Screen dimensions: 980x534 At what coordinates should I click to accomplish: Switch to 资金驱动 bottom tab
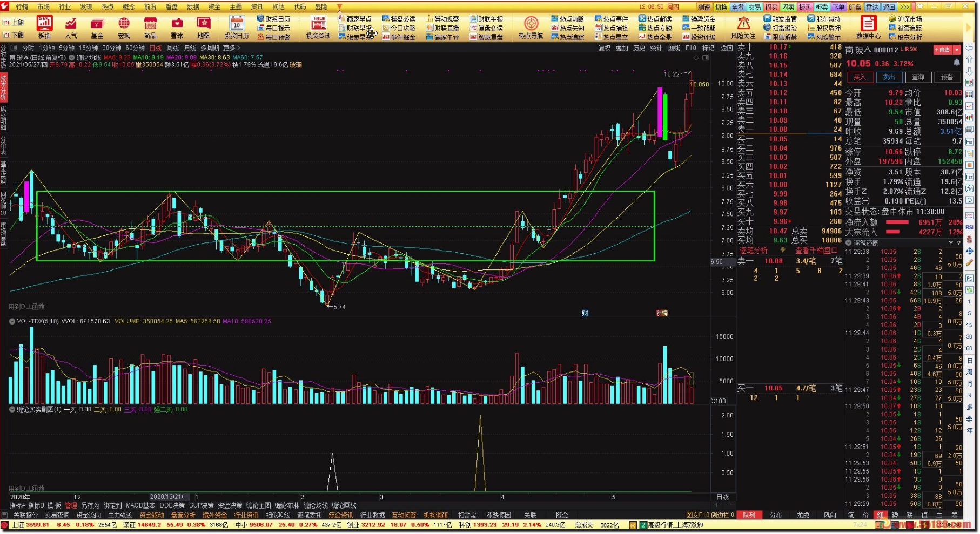pyautogui.click(x=152, y=515)
